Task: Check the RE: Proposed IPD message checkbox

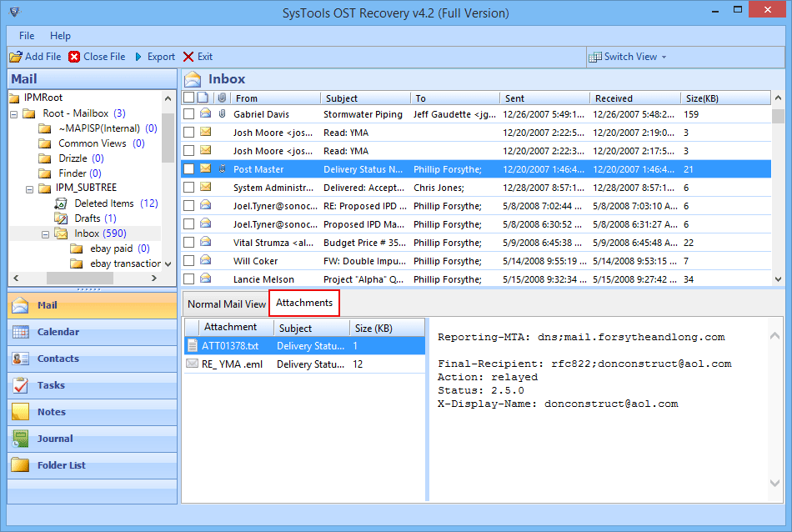Action: 189,206
